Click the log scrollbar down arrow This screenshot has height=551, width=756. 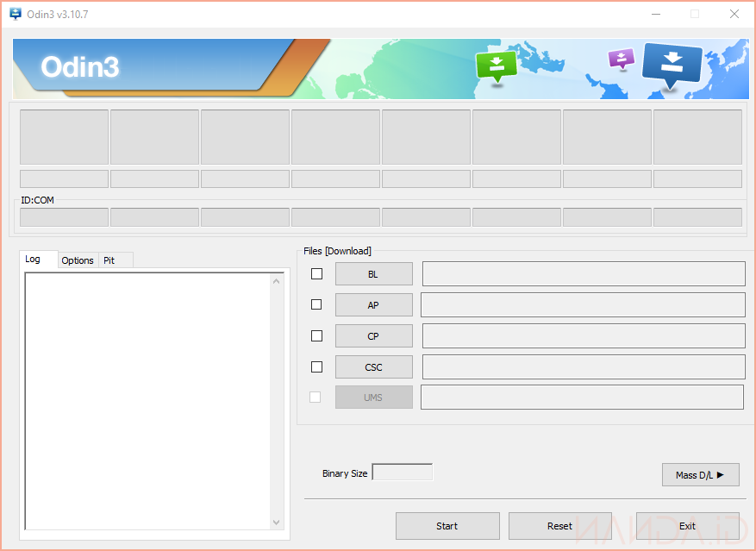tap(277, 522)
